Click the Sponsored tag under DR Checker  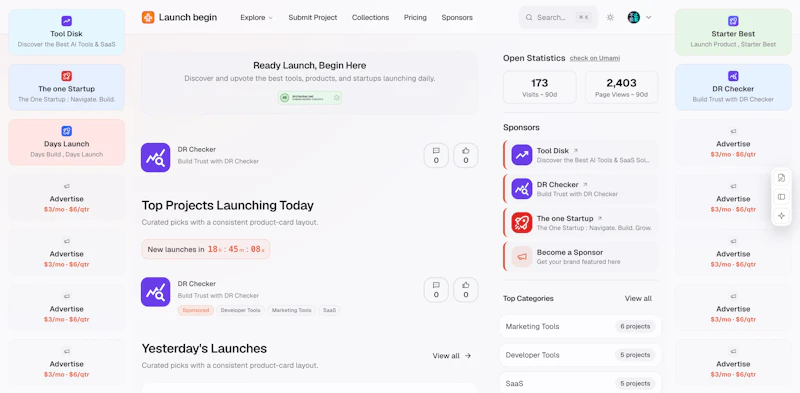point(196,310)
